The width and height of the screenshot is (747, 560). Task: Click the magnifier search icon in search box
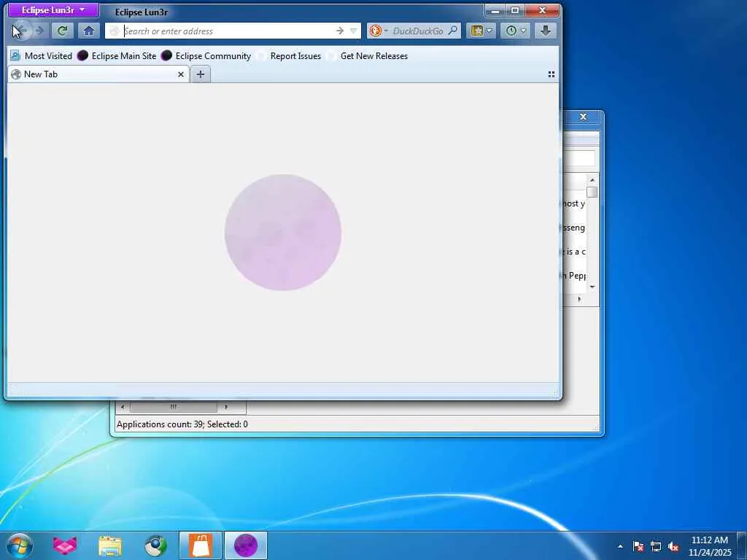(x=453, y=31)
